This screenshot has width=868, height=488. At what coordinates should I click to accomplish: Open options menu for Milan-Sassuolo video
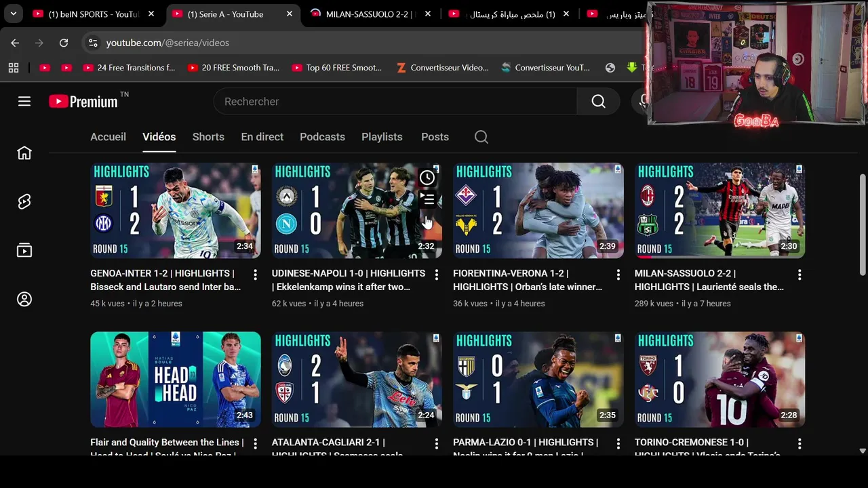(800, 274)
